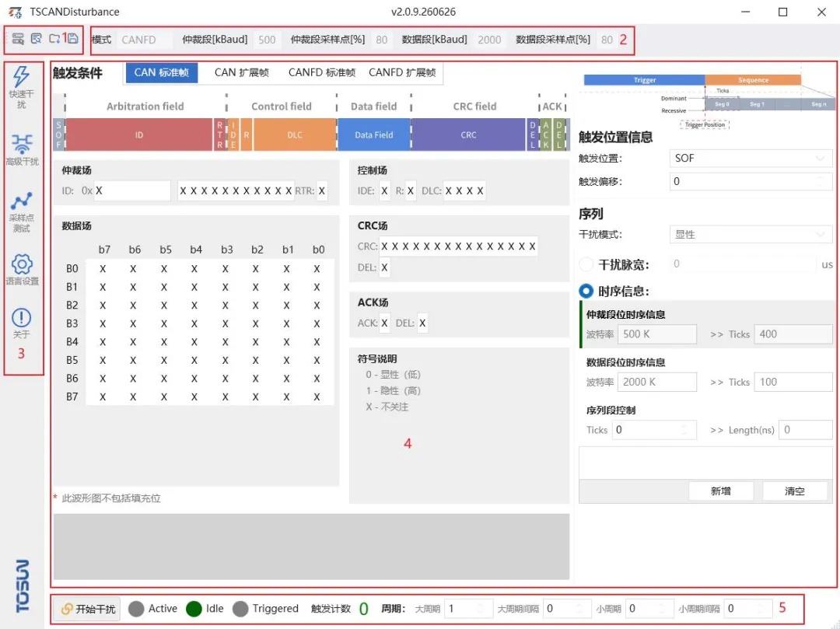Image resolution: width=840 pixels, height=629 pixels.
Task: Open the 触发位置 SOF dropdown
Action: pyautogui.click(x=751, y=159)
